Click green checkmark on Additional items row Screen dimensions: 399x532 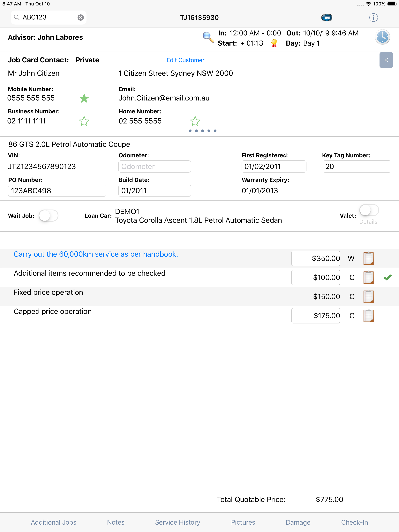click(388, 277)
